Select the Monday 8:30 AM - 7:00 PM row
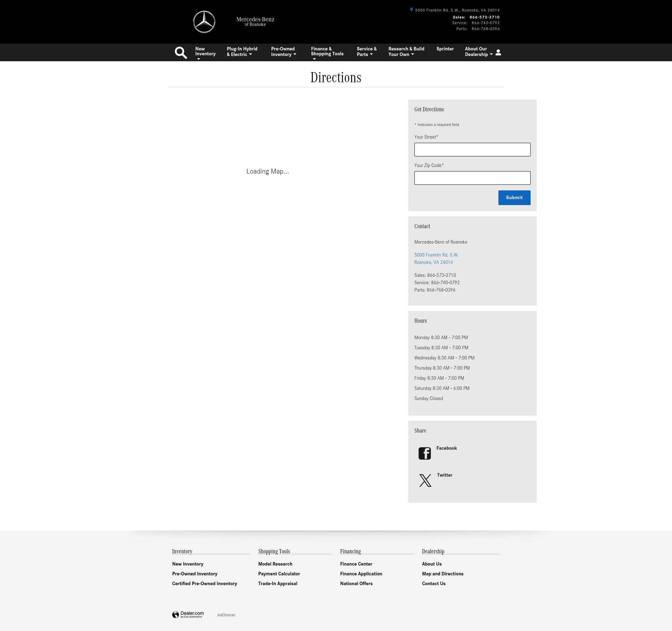This screenshot has height=631, width=672. (441, 337)
